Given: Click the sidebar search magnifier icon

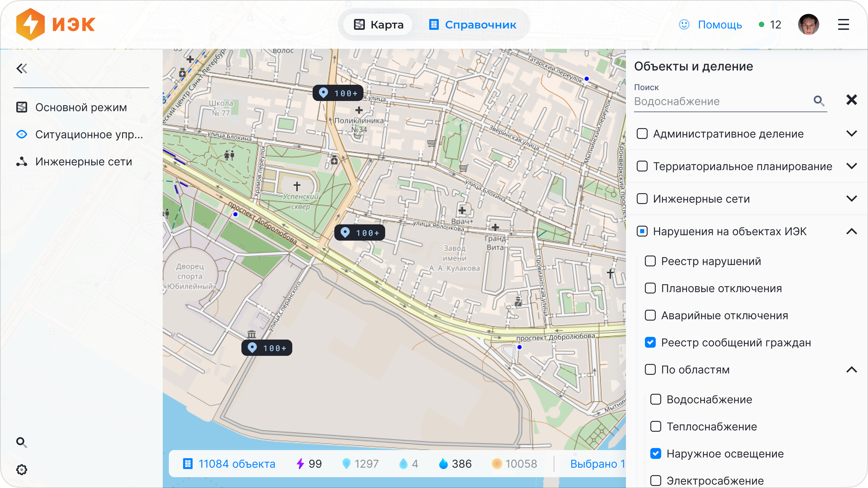Looking at the screenshot, I should [21, 442].
